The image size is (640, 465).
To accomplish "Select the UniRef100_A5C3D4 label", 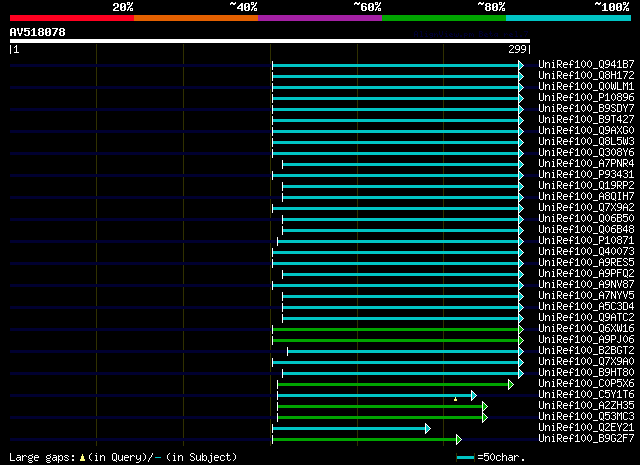I will pyautogui.click(x=586, y=307).
